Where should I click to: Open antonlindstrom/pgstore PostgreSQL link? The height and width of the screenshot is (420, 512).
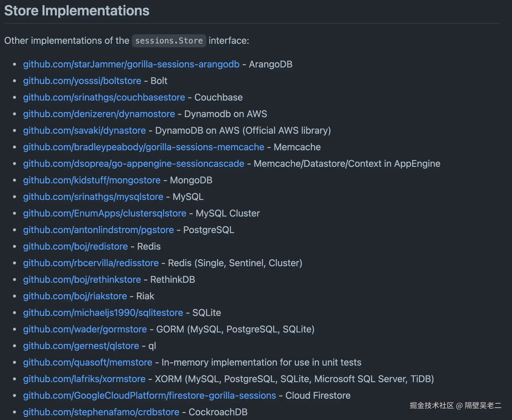tap(98, 230)
